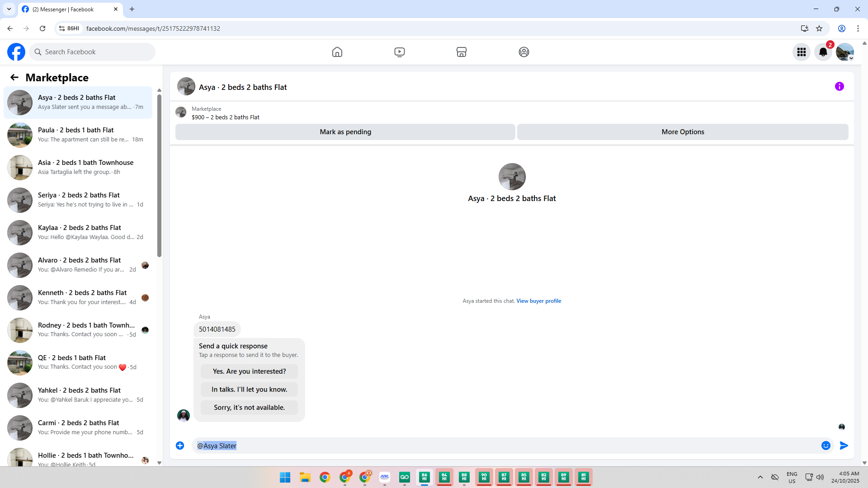Mark the listing as pending
868x488 pixels.
[x=345, y=132]
